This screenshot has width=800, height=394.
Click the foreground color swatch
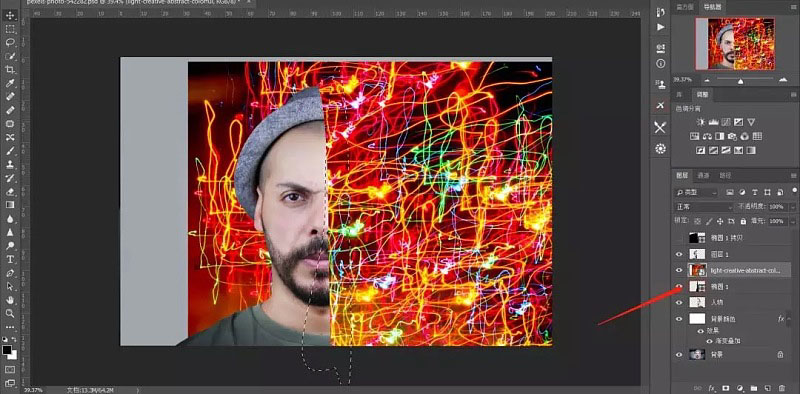tap(7, 350)
